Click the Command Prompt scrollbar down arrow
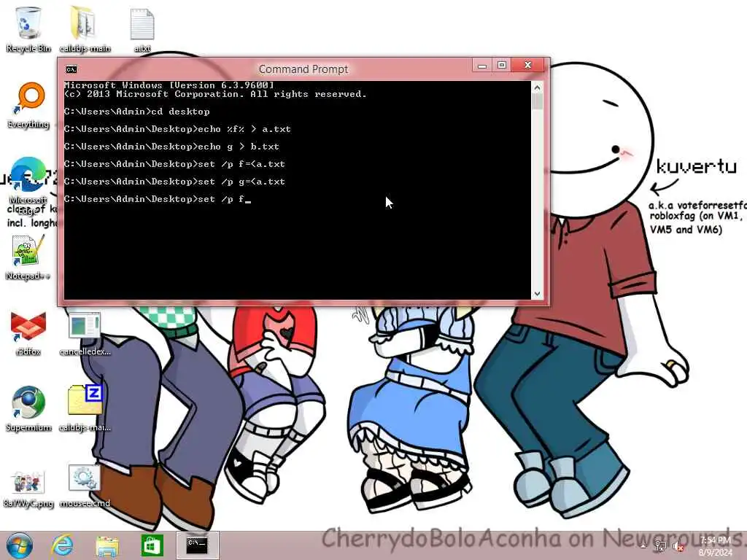747x560 pixels. (x=537, y=294)
